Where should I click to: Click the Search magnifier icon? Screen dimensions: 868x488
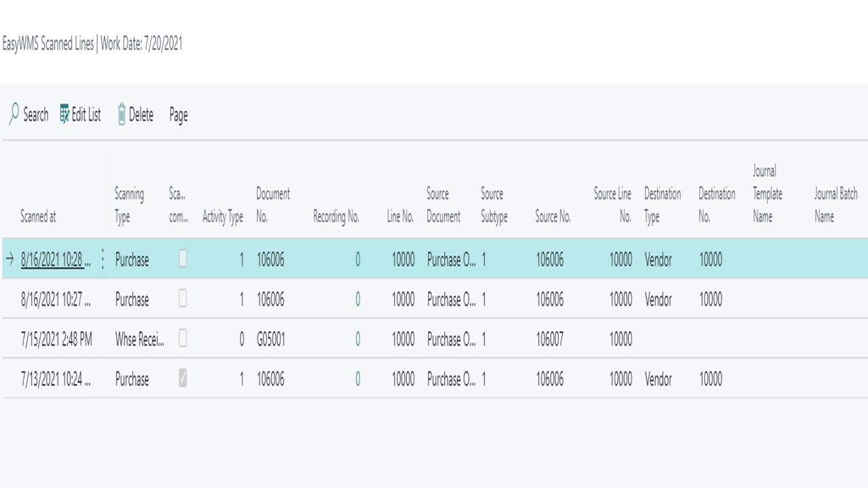coord(14,115)
